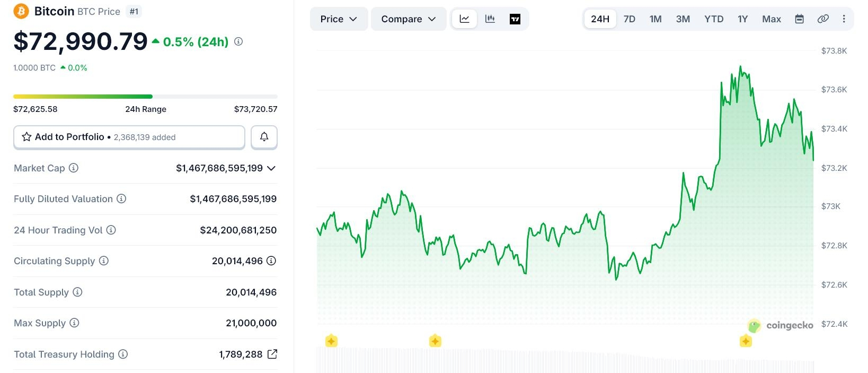Viewport: 868px width, 373px height.
Task: Click the Fully Diluted Valuation amount
Action: pos(233,198)
